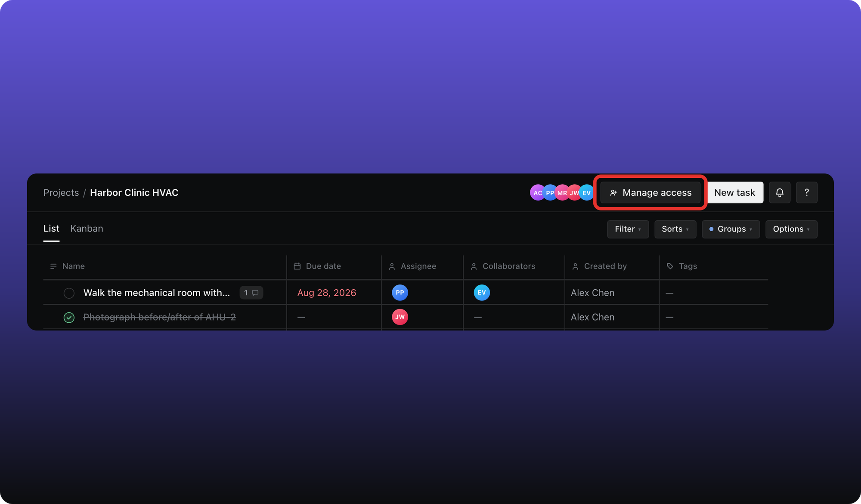Viewport: 861px width, 504px height.
Task: Click the Due date column header
Action: point(334,266)
